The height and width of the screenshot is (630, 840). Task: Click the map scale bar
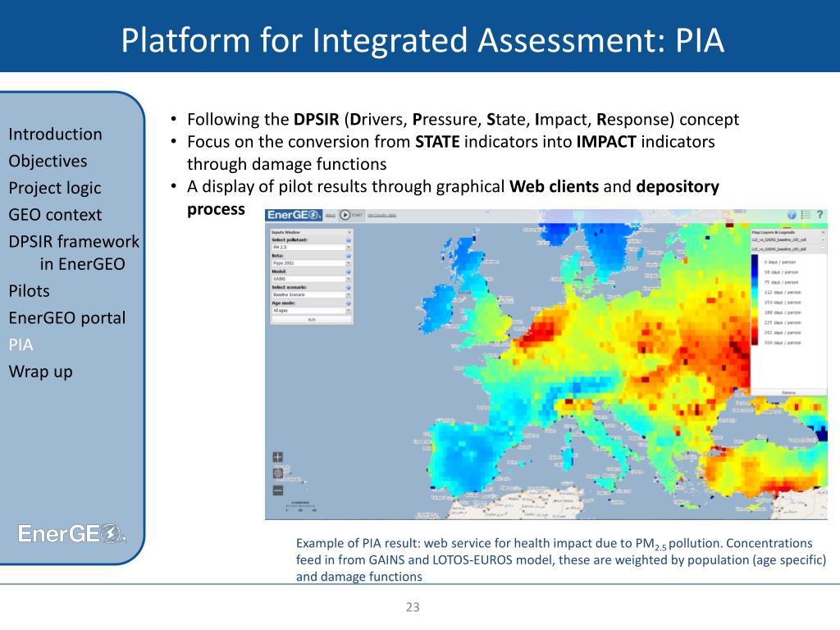click(x=300, y=505)
